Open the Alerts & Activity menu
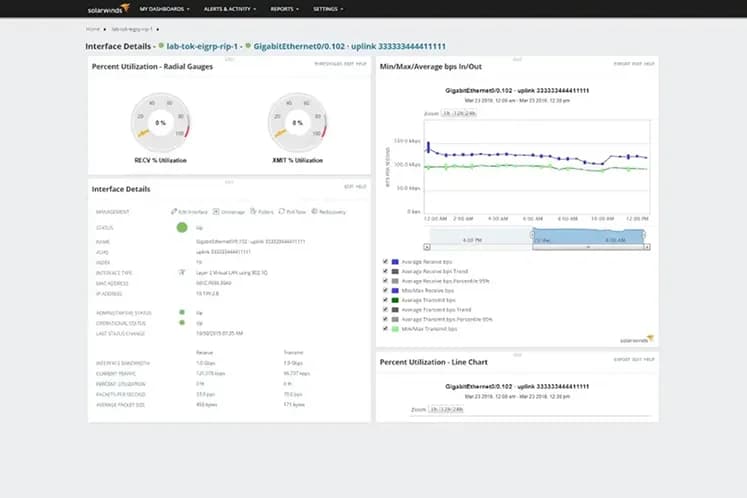 tap(230, 9)
